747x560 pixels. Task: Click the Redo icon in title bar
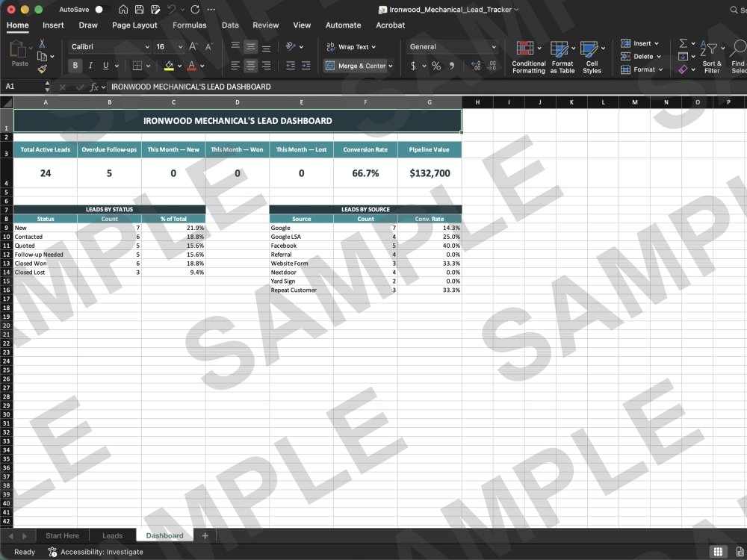tap(195, 10)
